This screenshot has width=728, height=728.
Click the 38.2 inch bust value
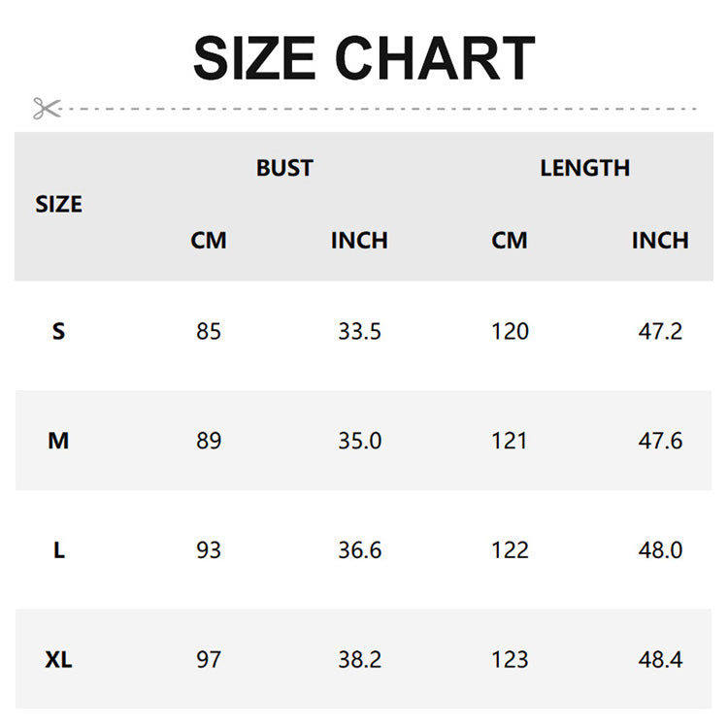tap(359, 660)
